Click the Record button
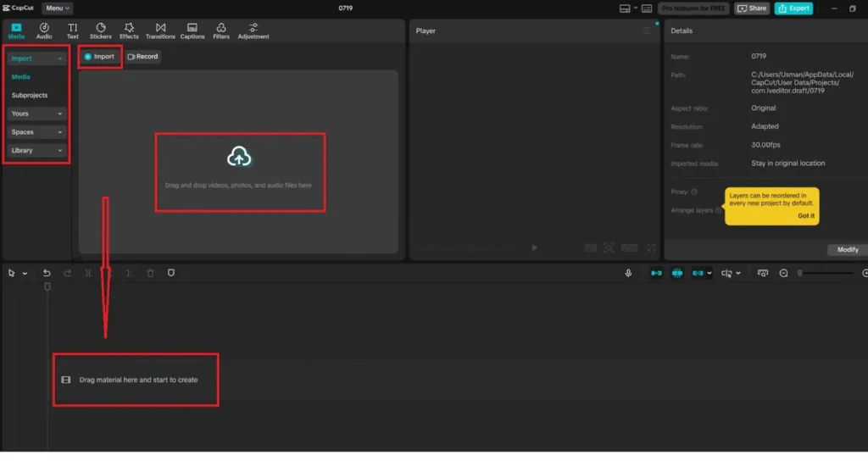This screenshot has width=868, height=461. tap(142, 57)
